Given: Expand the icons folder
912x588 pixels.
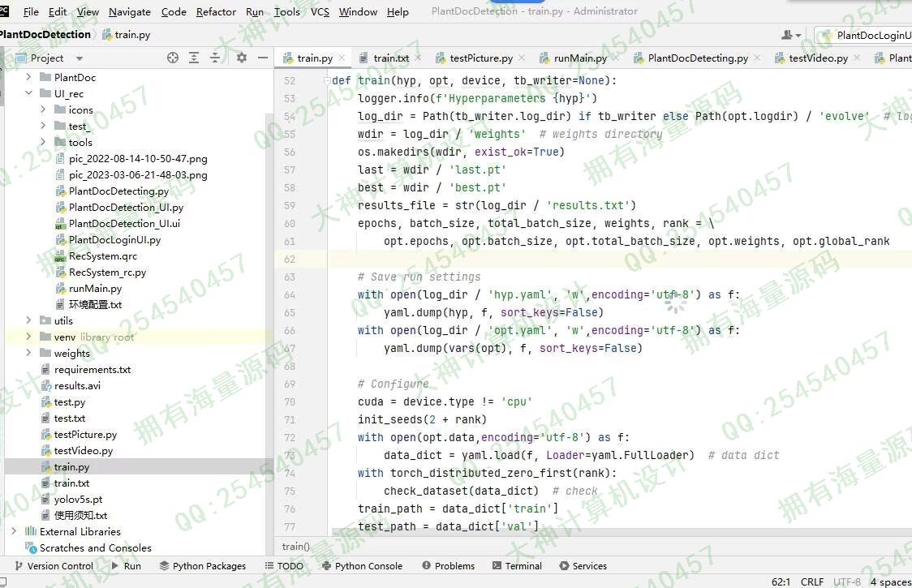Looking at the screenshot, I should coord(43,109).
